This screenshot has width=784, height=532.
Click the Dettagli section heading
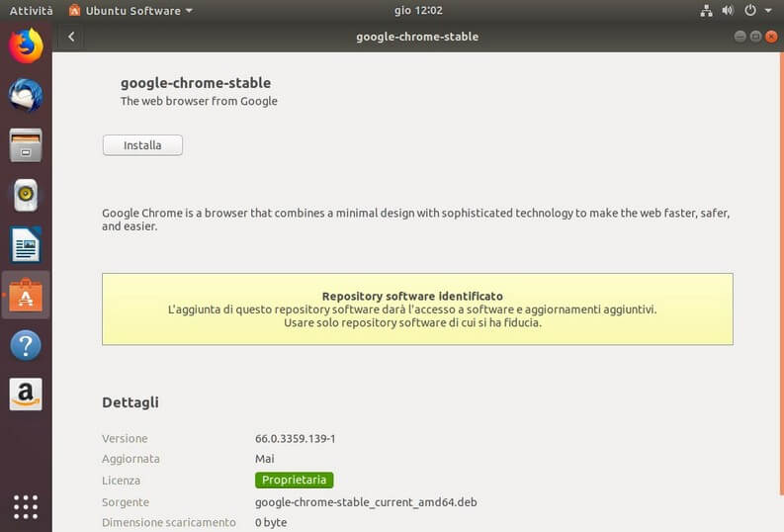[x=130, y=402]
